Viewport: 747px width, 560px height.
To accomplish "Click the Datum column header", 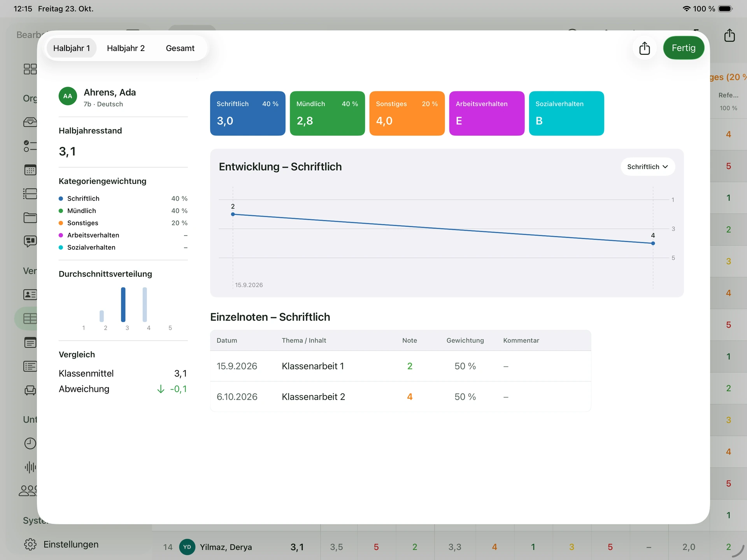I will point(226,341).
